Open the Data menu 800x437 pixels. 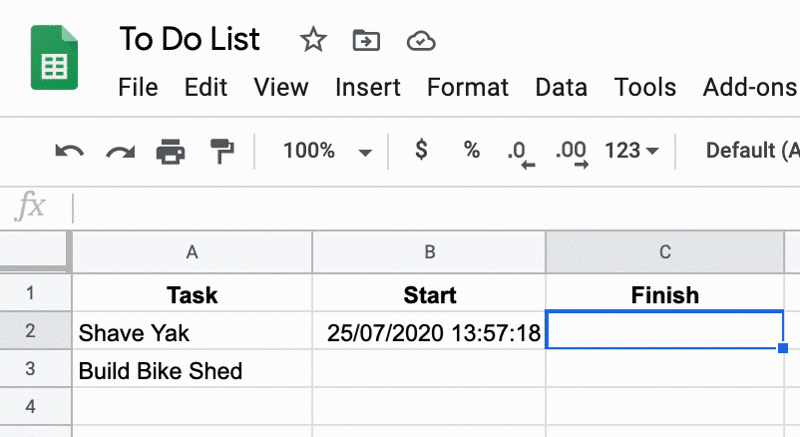coord(561,87)
